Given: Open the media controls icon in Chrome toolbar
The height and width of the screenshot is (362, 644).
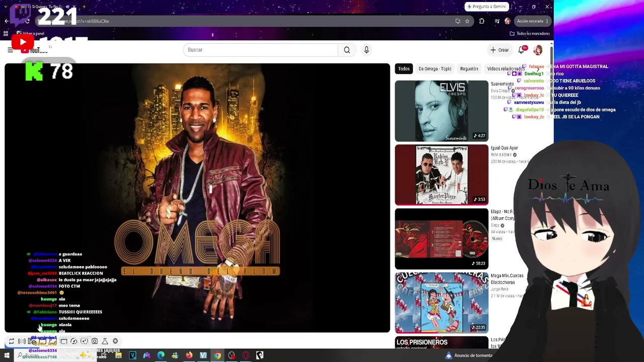Looking at the screenshot, I should click(x=497, y=21).
